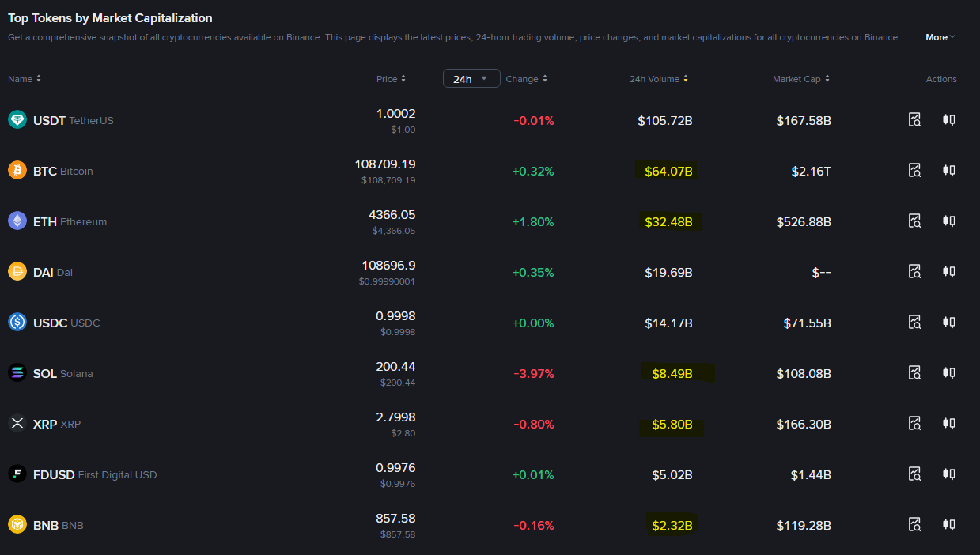Sort table by Change column

tap(527, 79)
